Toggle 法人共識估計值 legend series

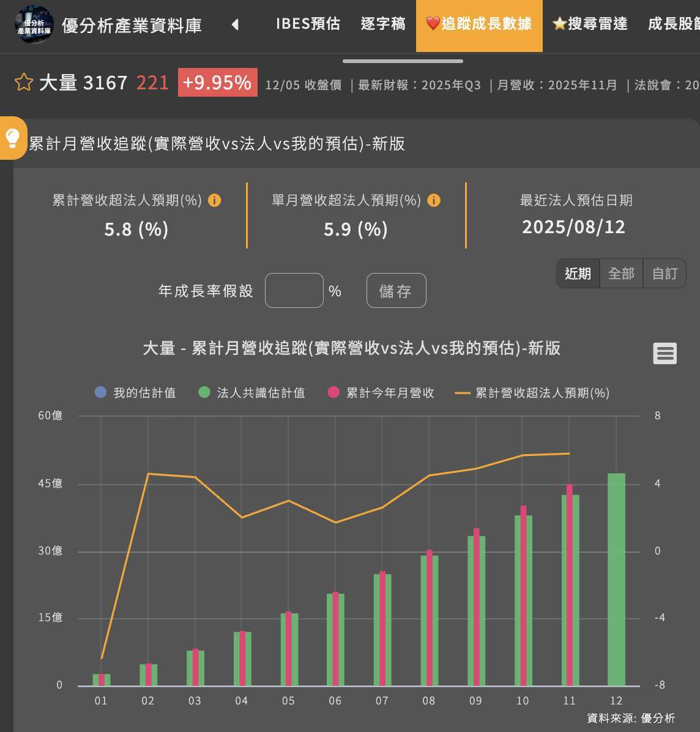click(253, 393)
